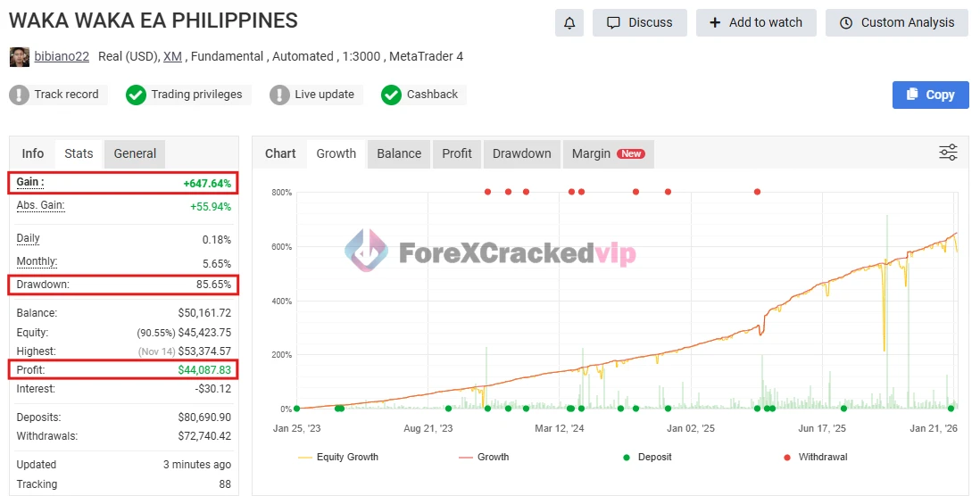Click the Deposits value $80,690.90
The width and height of the screenshot is (980, 504).
click(x=204, y=417)
